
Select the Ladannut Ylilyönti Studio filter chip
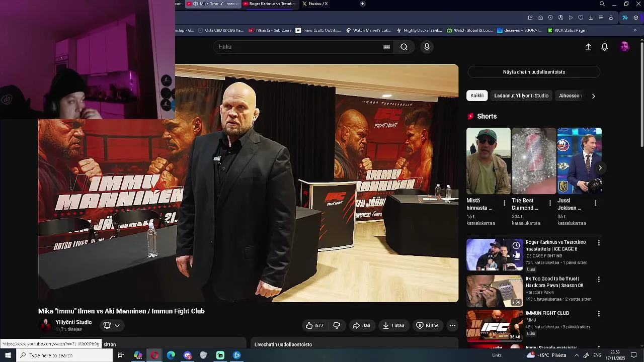click(521, 96)
